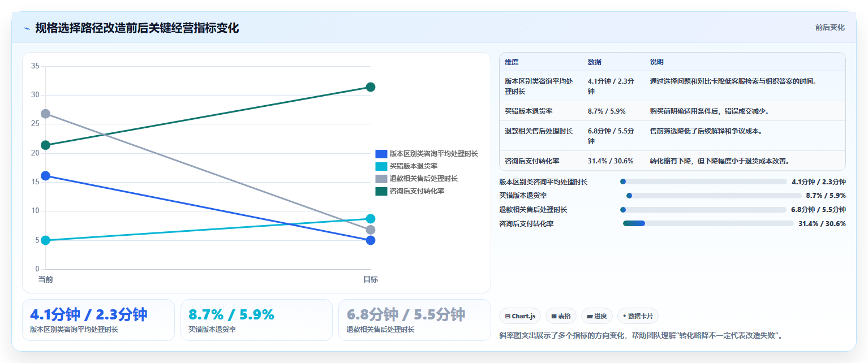868x363 pixels.
Task: Click the 35 y-axis label
Action: click(x=35, y=66)
